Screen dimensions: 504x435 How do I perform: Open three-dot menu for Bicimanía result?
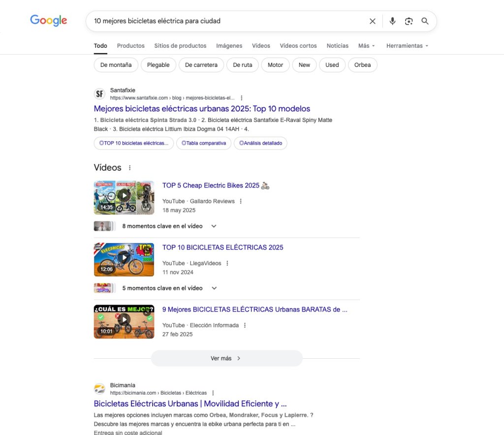pos(213,393)
